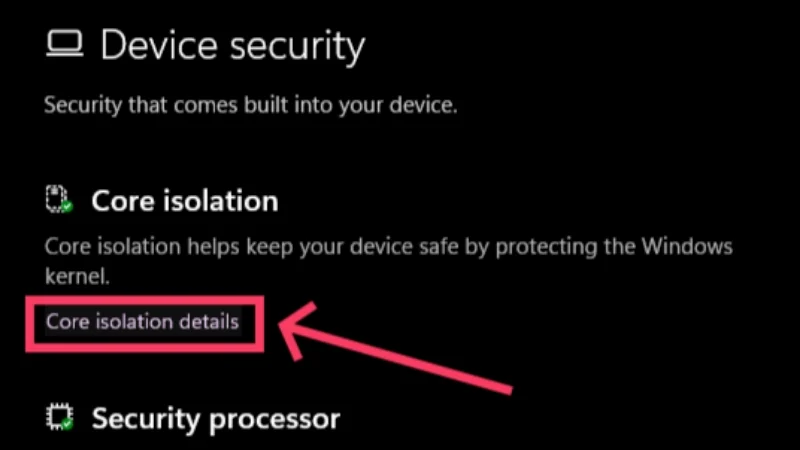Click green checkmark badge on Core isolation icon
The image size is (800, 450).
pos(67,207)
